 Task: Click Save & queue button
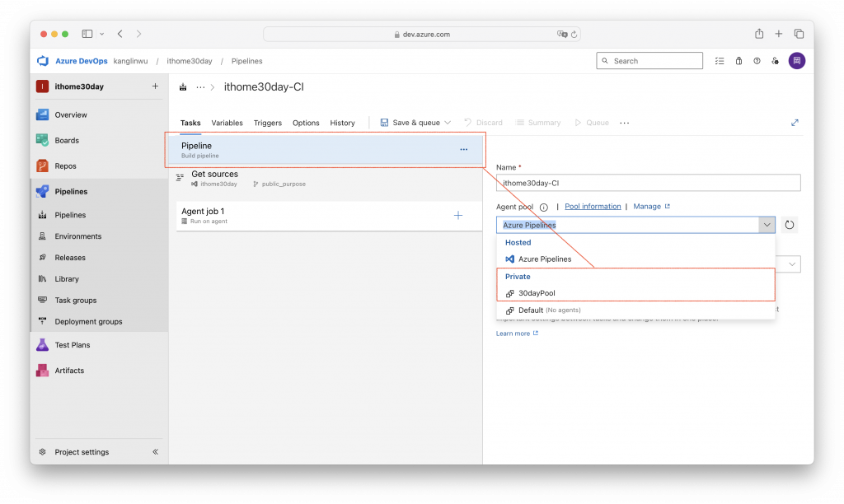410,123
